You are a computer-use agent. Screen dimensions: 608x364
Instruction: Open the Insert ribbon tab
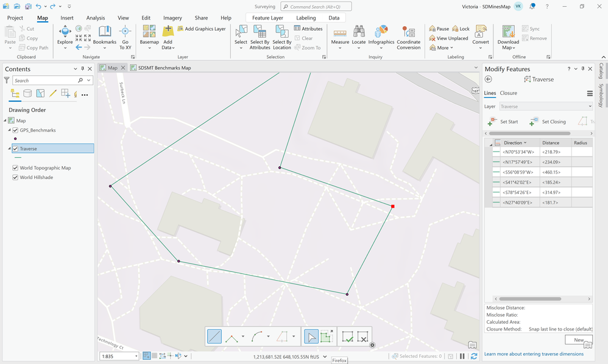[66, 18]
